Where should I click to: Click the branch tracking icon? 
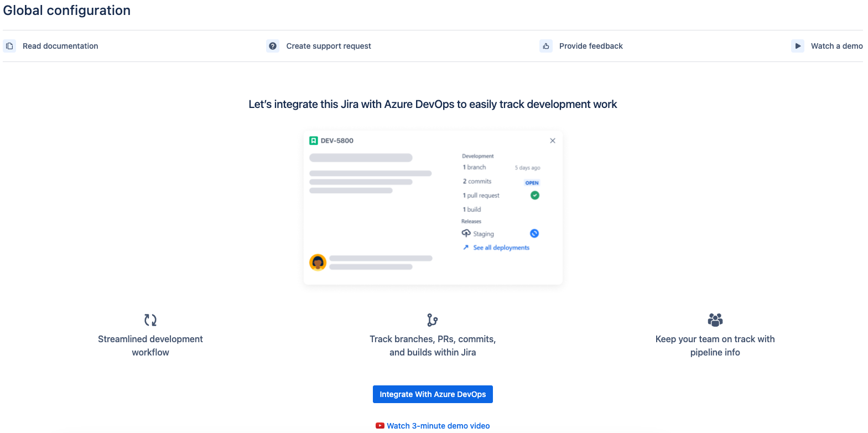point(433,320)
